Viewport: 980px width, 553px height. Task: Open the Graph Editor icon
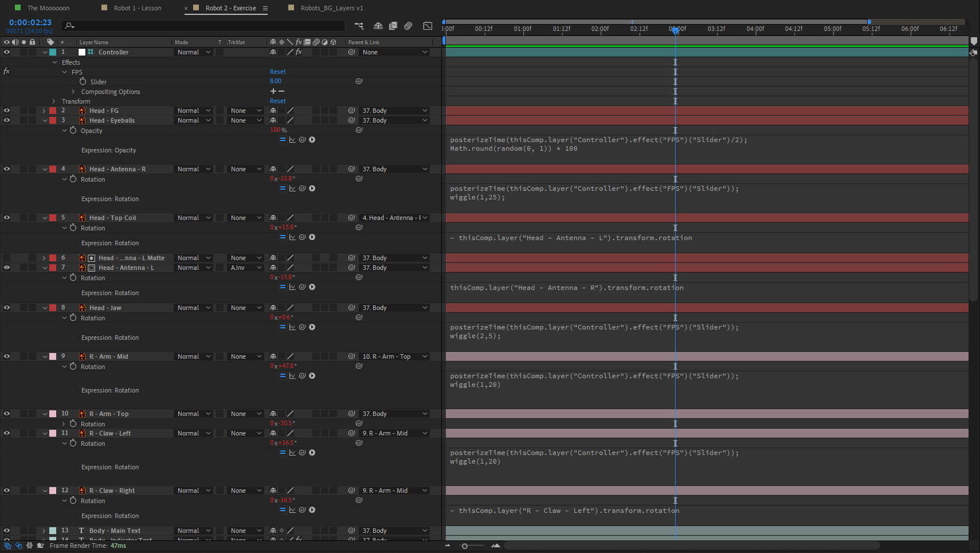[428, 26]
